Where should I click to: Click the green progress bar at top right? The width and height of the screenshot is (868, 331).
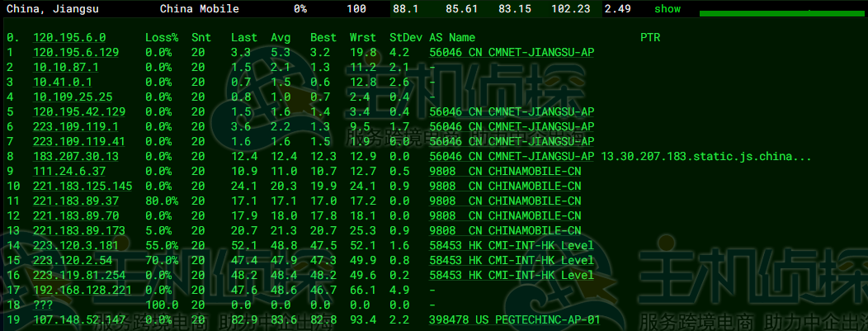[x=776, y=12]
